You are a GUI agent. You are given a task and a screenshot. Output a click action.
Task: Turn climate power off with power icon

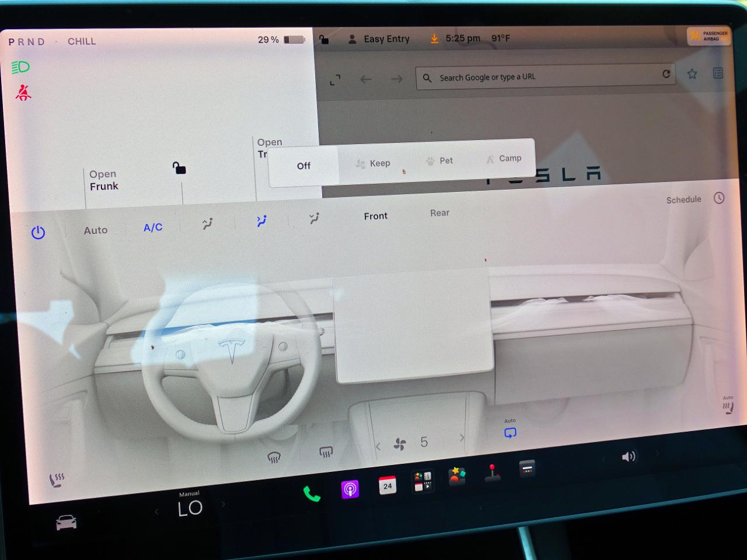point(38,233)
